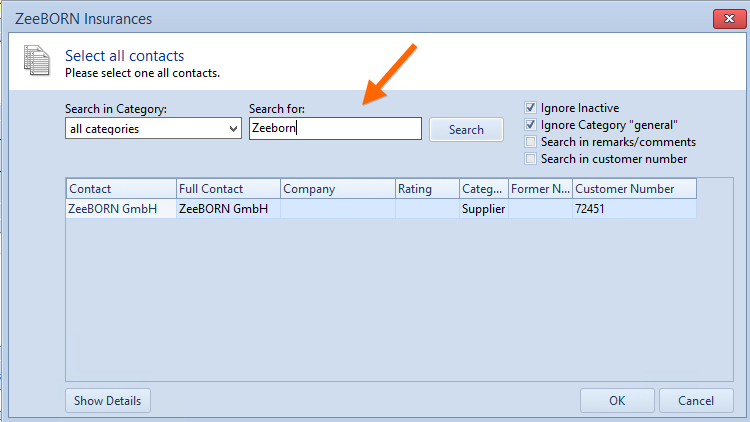Select ZeeBORN GmbH Full Contact cell
The height and width of the screenshot is (422, 750).
(x=228, y=209)
